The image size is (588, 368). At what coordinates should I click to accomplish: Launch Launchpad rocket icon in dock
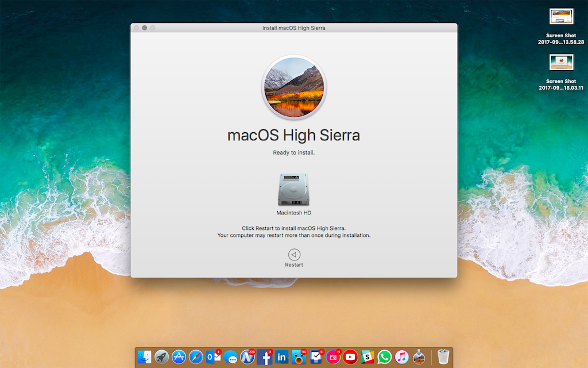[162, 357]
